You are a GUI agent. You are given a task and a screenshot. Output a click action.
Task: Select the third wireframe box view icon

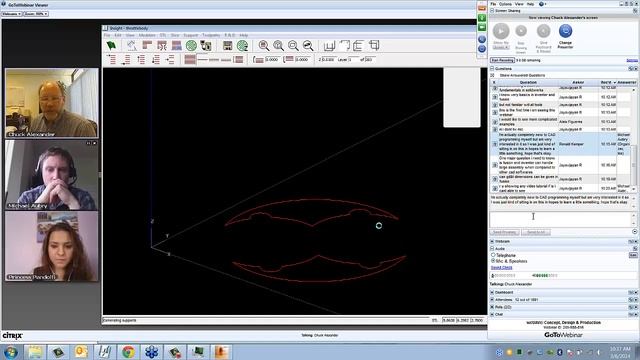pyautogui.click(x=358, y=45)
